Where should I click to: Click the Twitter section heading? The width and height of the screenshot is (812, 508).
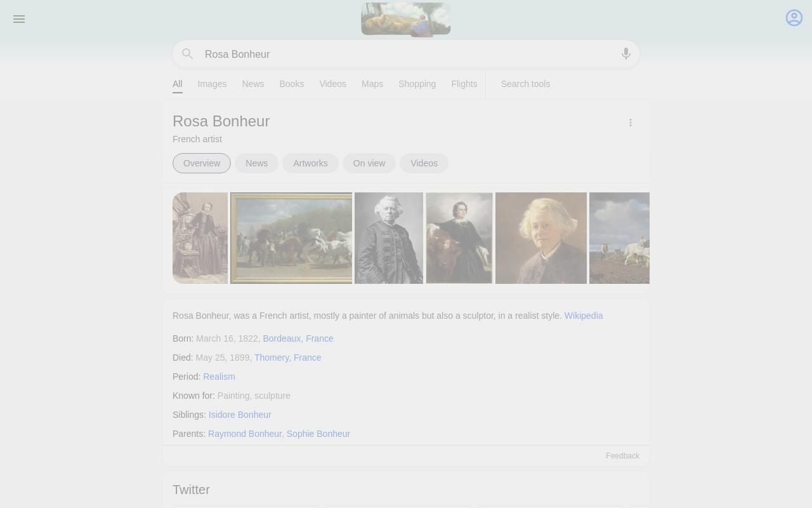191,490
